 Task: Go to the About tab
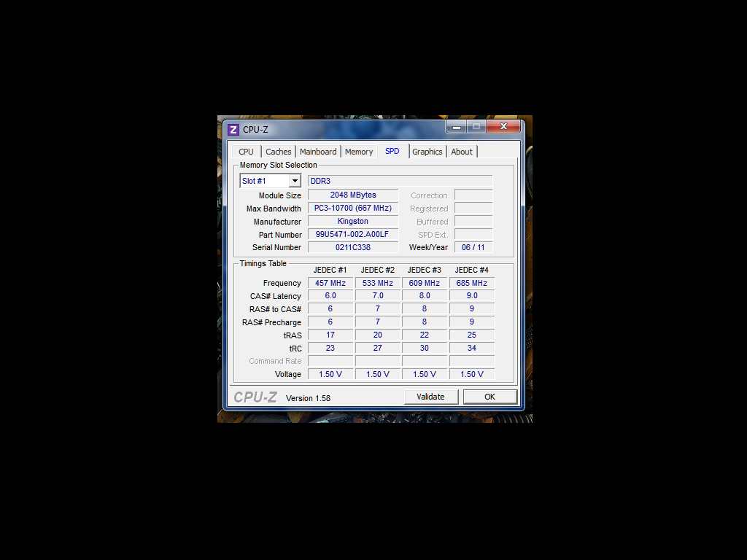(462, 152)
